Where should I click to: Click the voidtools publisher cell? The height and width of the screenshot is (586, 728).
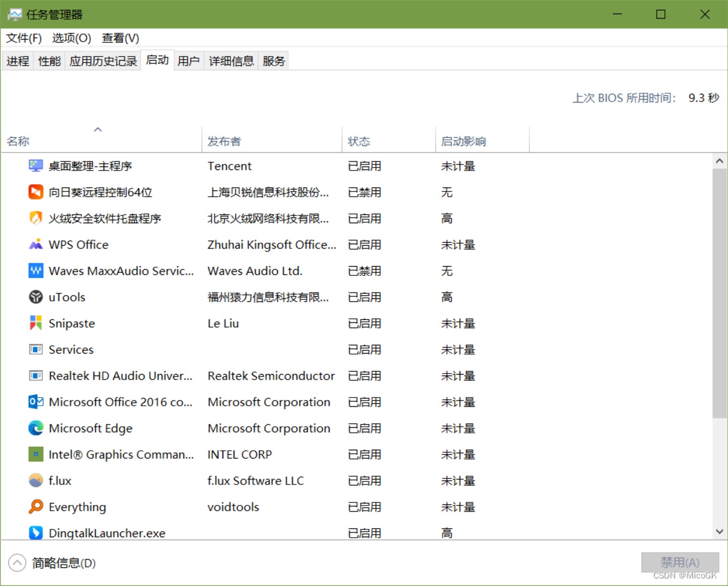pyautogui.click(x=233, y=507)
